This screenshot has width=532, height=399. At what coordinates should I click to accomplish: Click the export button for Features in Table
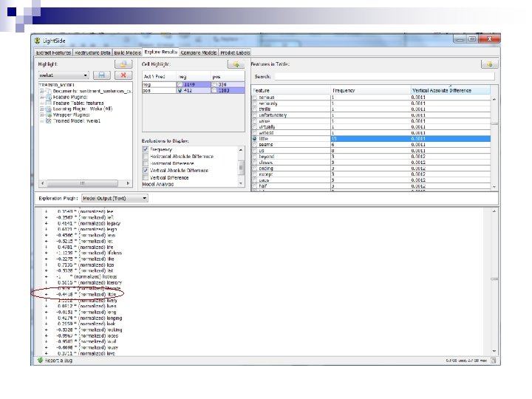490,64
